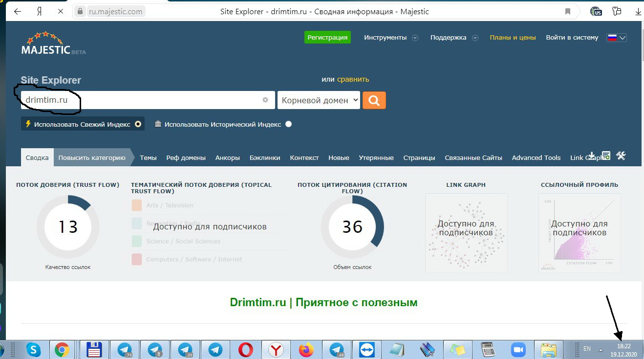
Task: Open the 'Контекст' tab
Action: 304,157
